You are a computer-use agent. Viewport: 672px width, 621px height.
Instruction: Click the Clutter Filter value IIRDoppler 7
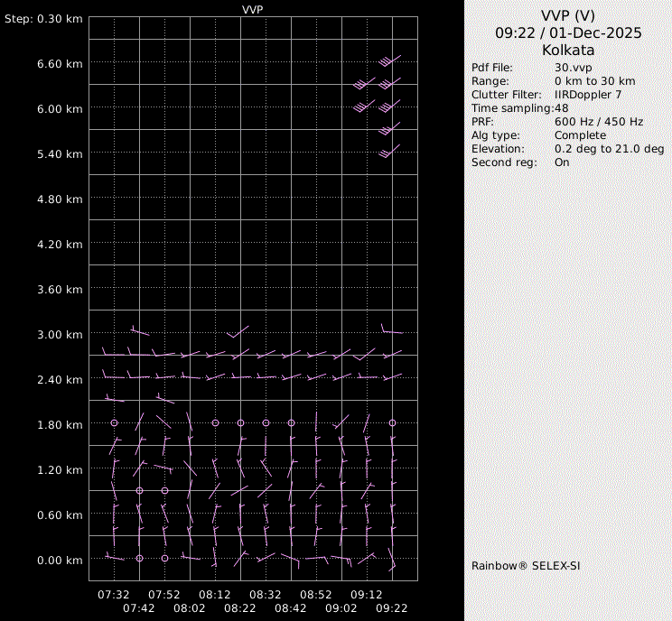pyautogui.click(x=587, y=95)
